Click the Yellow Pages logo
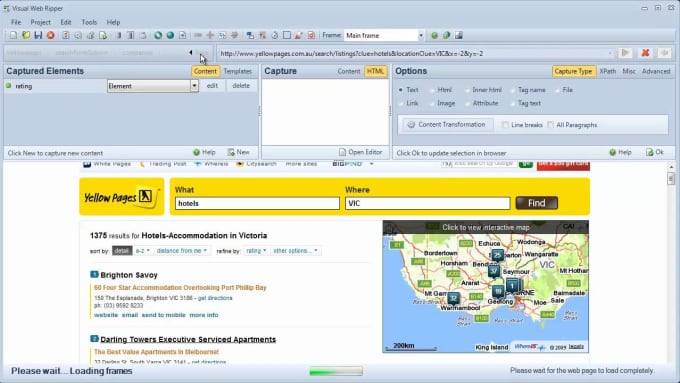 [x=122, y=196]
